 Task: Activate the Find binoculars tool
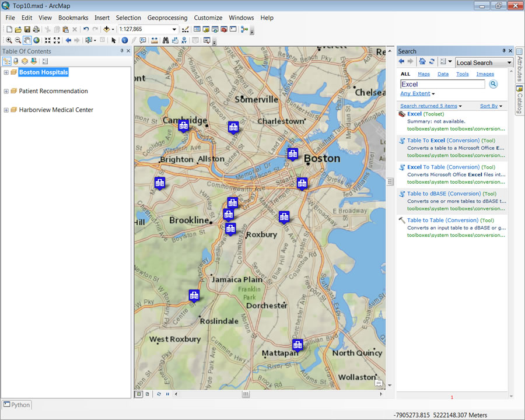coord(166,40)
